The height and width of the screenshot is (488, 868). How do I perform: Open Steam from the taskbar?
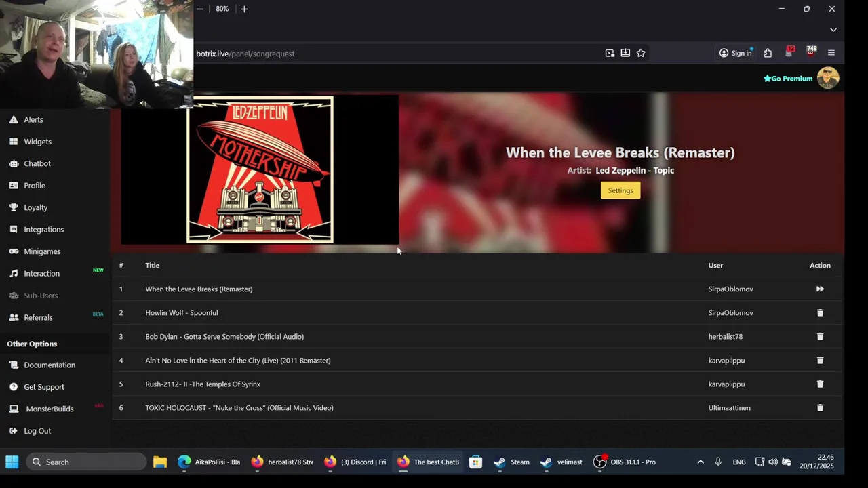pyautogui.click(x=512, y=462)
